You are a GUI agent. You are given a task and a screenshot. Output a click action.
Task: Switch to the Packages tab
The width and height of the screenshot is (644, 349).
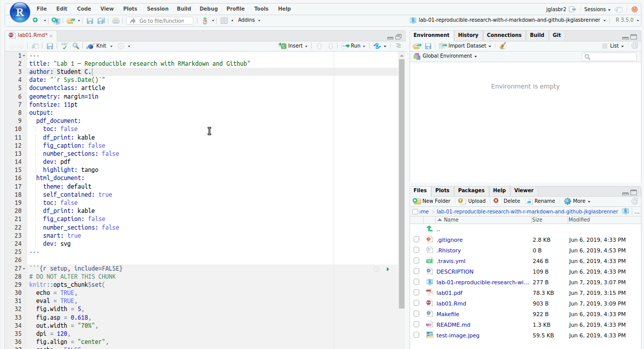[471, 191]
